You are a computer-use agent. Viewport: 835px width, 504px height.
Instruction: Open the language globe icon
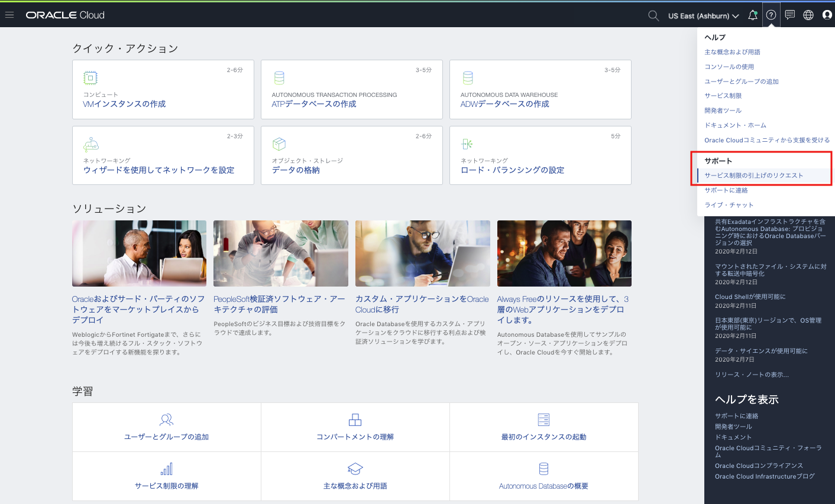tap(808, 15)
